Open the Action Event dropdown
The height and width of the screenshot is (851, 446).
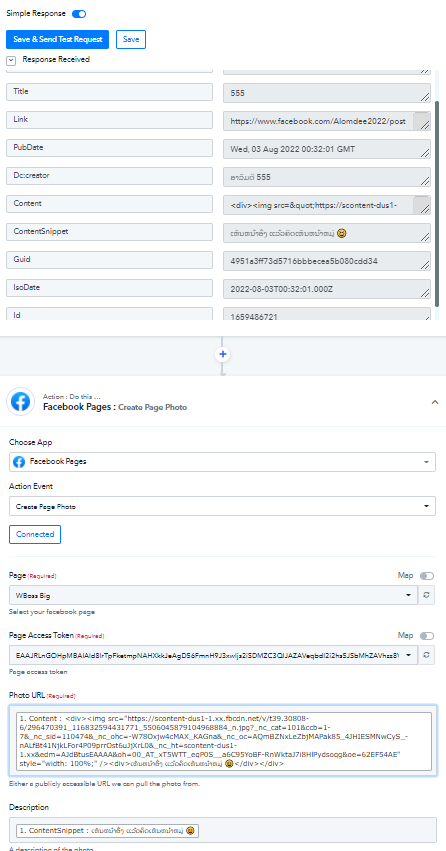pyautogui.click(x=222, y=506)
